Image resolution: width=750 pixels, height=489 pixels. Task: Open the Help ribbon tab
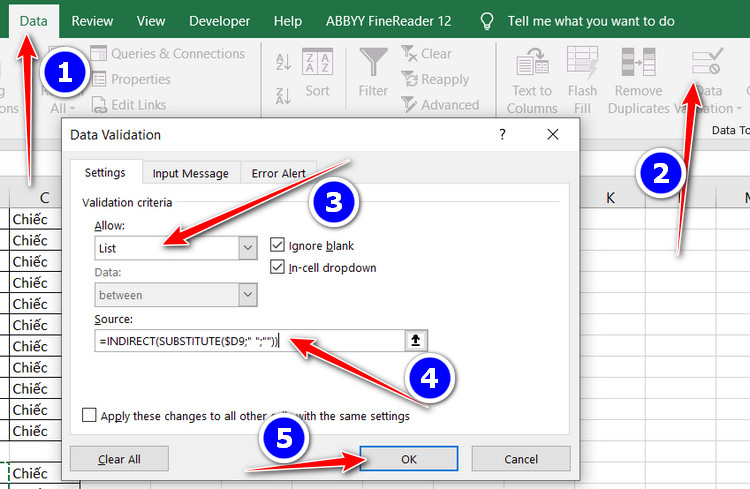click(287, 21)
